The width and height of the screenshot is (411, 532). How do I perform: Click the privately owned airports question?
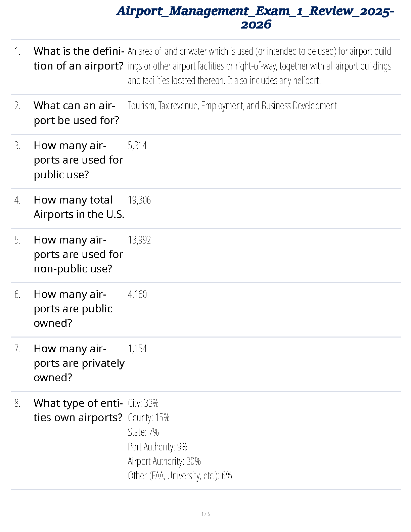(79, 363)
